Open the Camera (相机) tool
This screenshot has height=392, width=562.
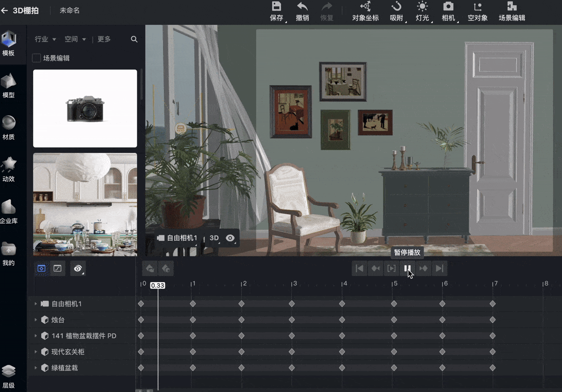coord(448,7)
